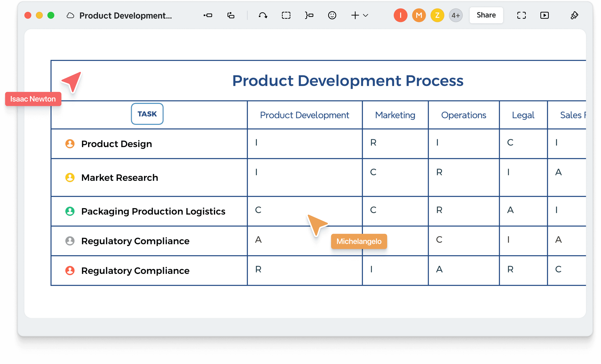Toggle the green avatar next to Packaging Production Logistics

click(x=70, y=211)
